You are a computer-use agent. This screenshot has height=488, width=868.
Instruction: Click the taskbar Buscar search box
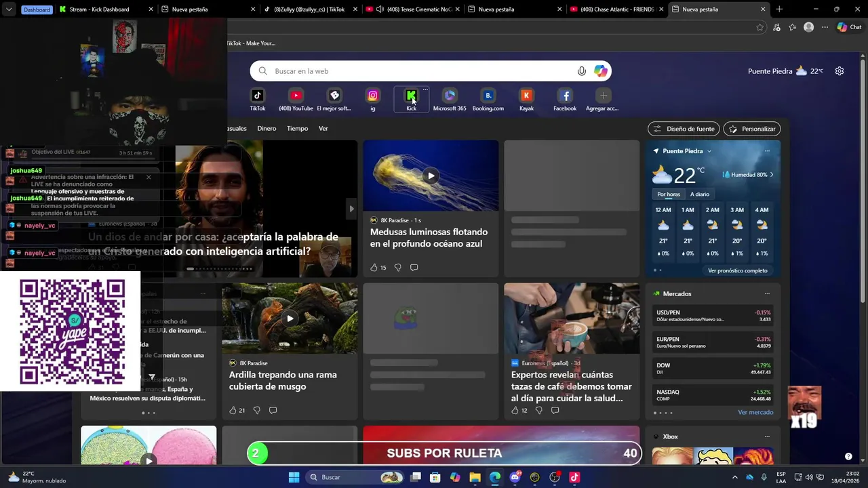tap(355, 477)
